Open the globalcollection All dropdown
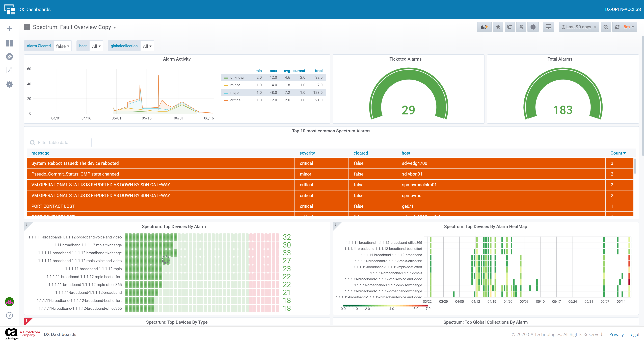 tap(147, 46)
